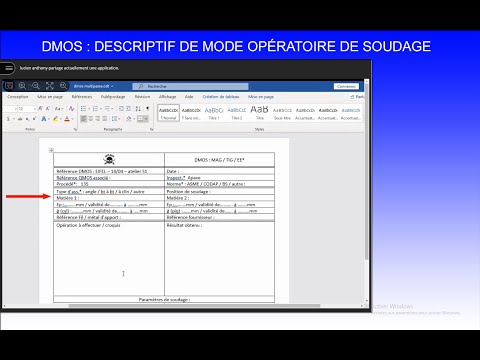Clear all formatting with the eraser A icon
Screen dimensions: 480x360
click(x=71, y=108)
